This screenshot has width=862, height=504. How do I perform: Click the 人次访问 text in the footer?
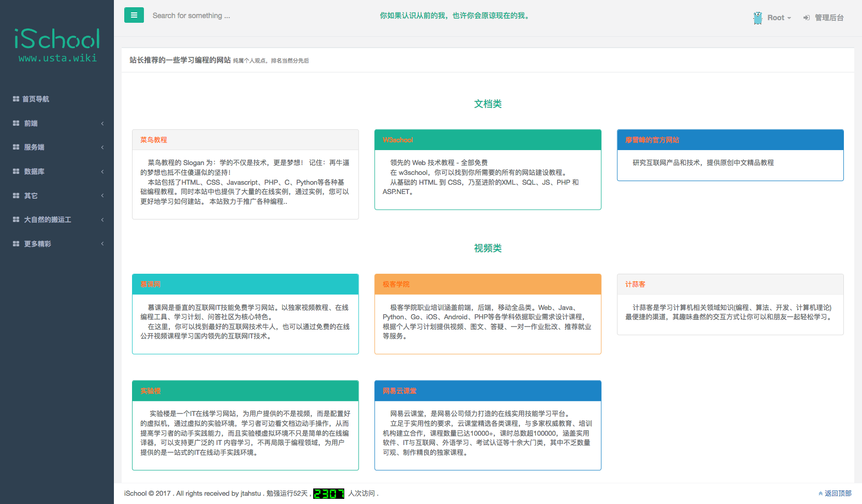[x=361, y=494]
